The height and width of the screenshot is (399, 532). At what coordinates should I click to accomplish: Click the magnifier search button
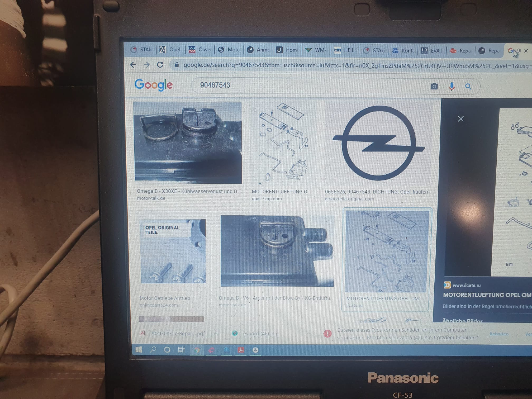click(468, 86)
